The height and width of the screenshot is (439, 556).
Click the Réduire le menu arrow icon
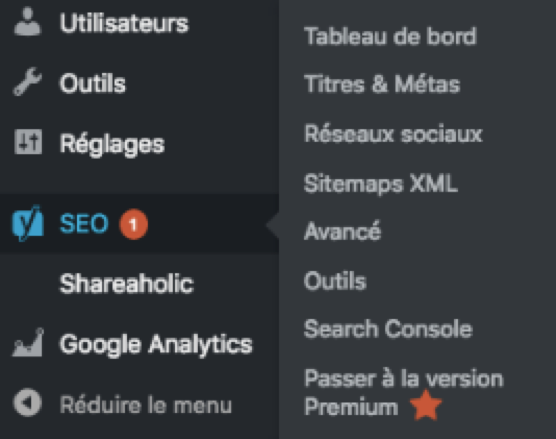28,403
